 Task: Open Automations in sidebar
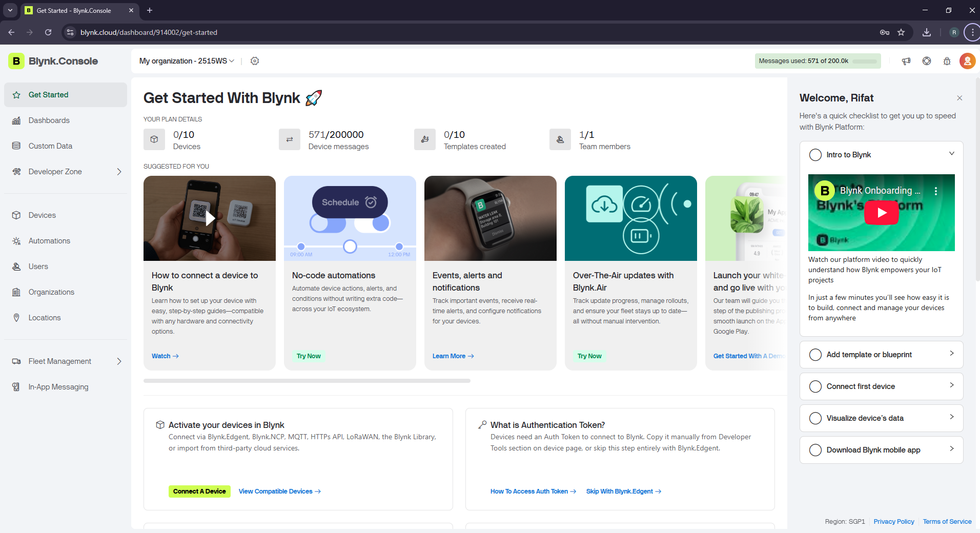click(49, 241)
